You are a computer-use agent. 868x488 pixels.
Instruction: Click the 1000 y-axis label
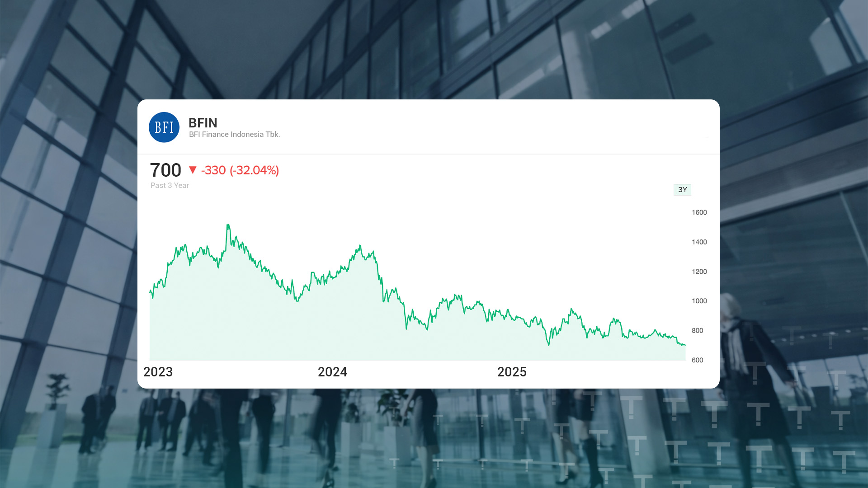pyautogui.click(x=699, y=301)
